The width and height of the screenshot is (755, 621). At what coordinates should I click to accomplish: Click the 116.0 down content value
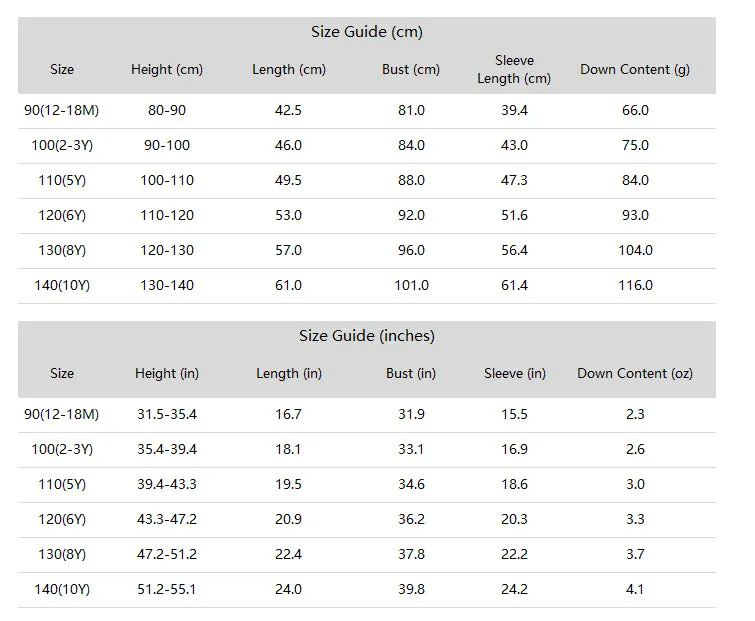[x=635, y=285]
